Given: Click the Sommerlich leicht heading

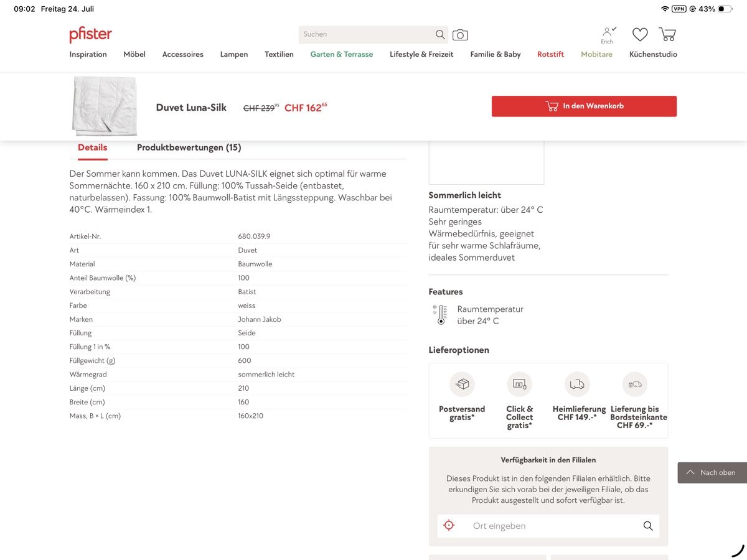Looking at the screenshot, I should coord(464,195).
